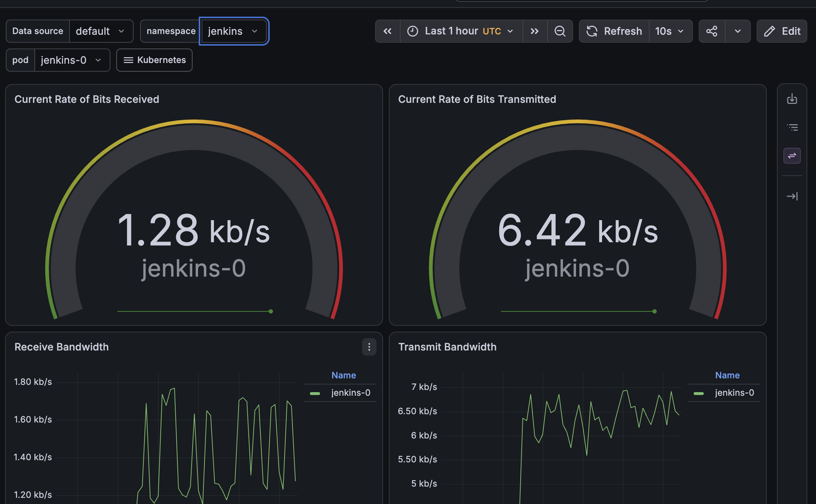816x504 pixels.
Task: Expand the 10s refresh interval dropdown
Action: click(x=670, y=31)
